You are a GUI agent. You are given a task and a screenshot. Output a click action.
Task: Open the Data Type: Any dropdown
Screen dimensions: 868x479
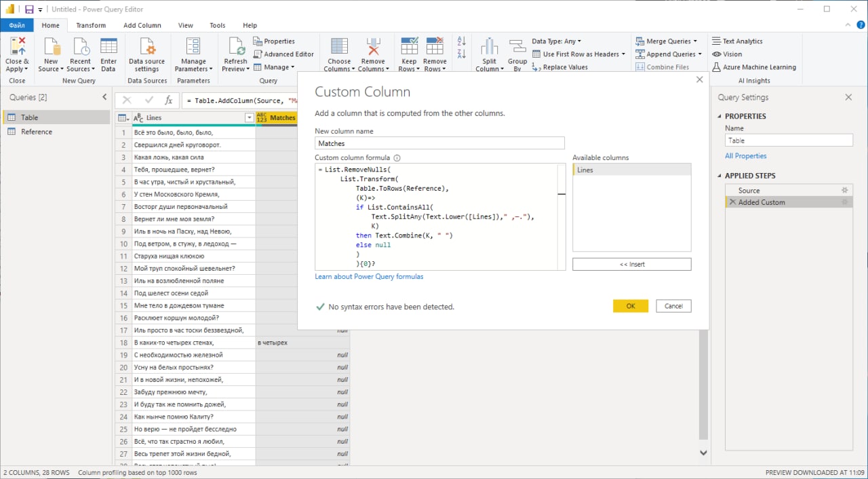click(x=557, y=41)
